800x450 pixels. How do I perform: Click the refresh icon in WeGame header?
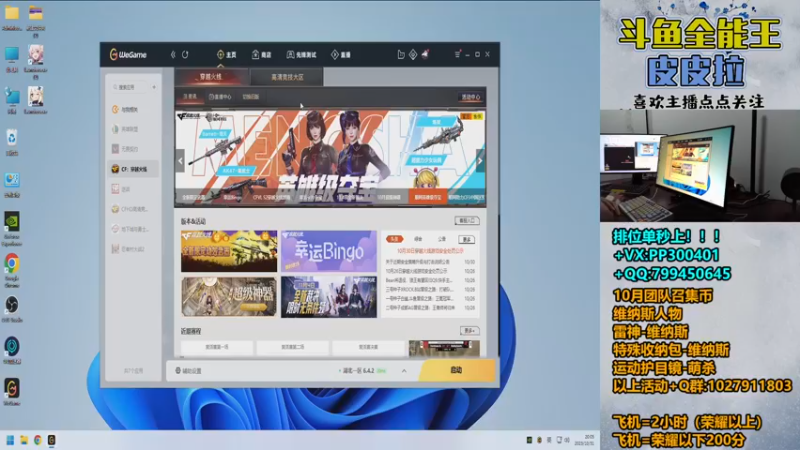[185, 55]
